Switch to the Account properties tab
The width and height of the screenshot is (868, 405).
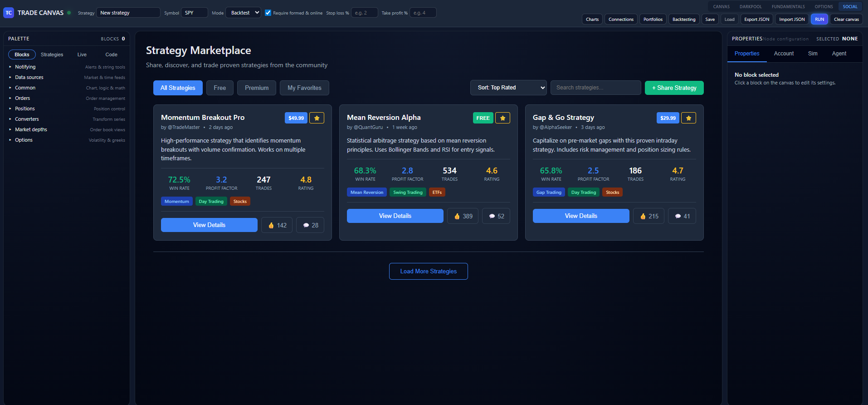[783, 54]
